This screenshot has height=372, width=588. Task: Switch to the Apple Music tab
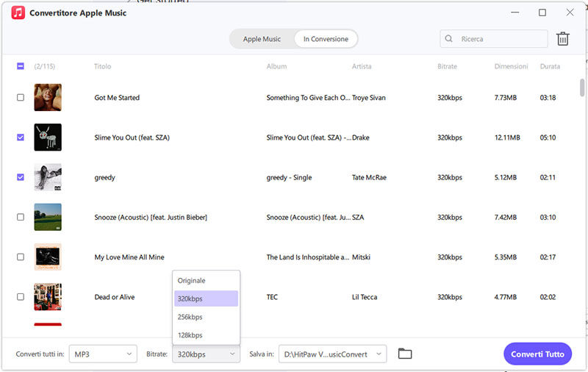[x=262, y=39]
